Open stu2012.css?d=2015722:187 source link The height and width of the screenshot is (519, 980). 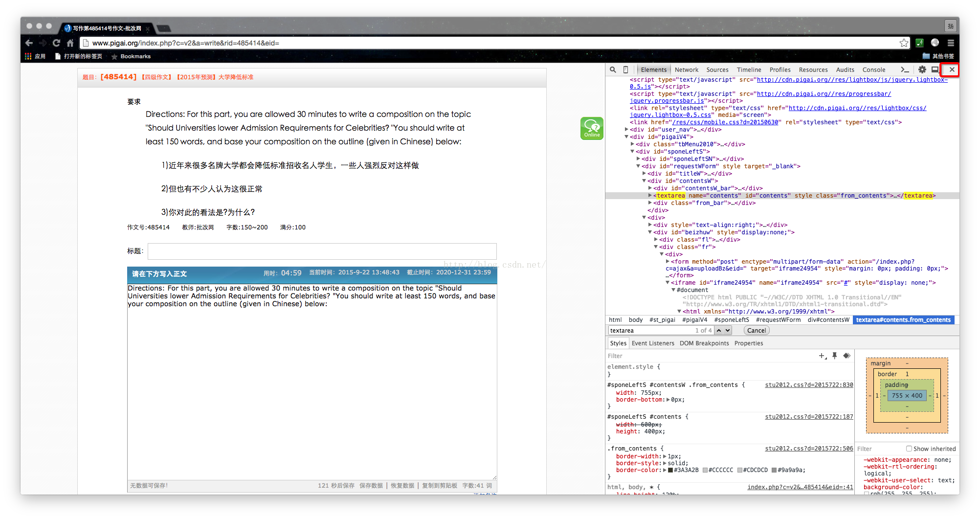pos(809,417)
